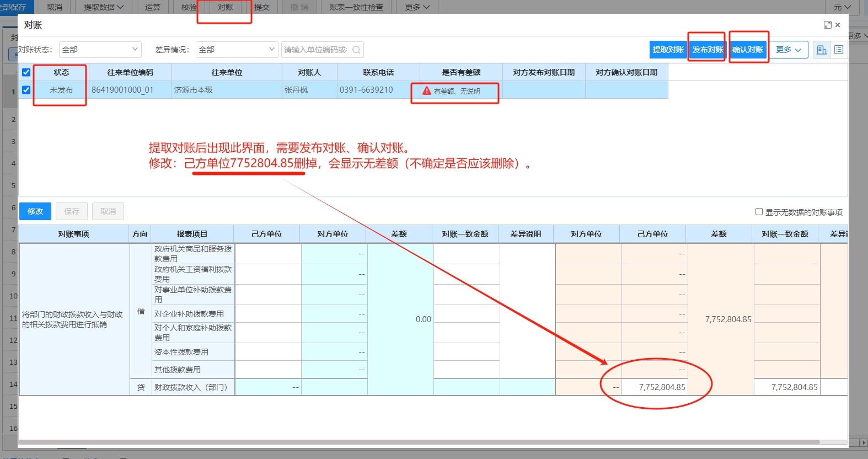Click 提交 in the background toolbar
The height and width of the screenshot is (459, 868).
262,7
